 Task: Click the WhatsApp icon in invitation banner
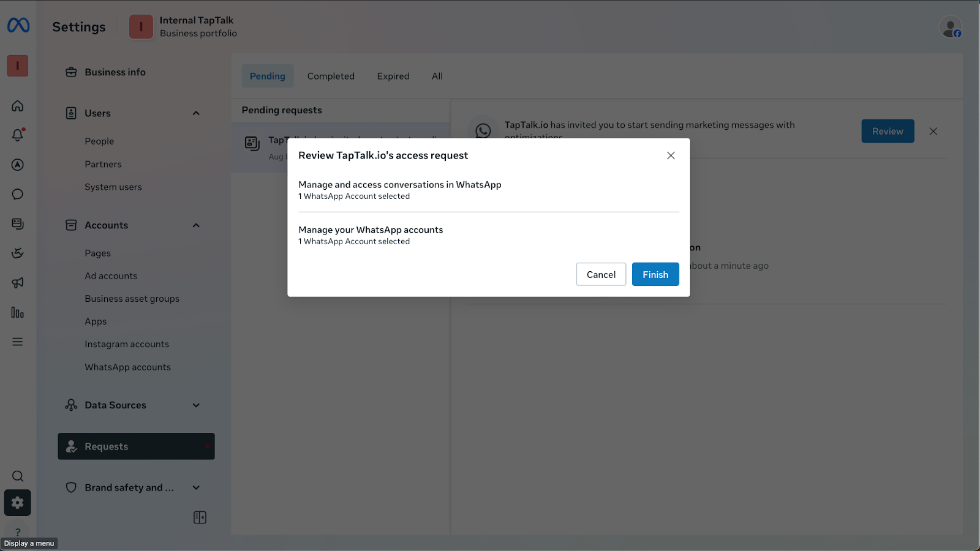pos(483,130)
